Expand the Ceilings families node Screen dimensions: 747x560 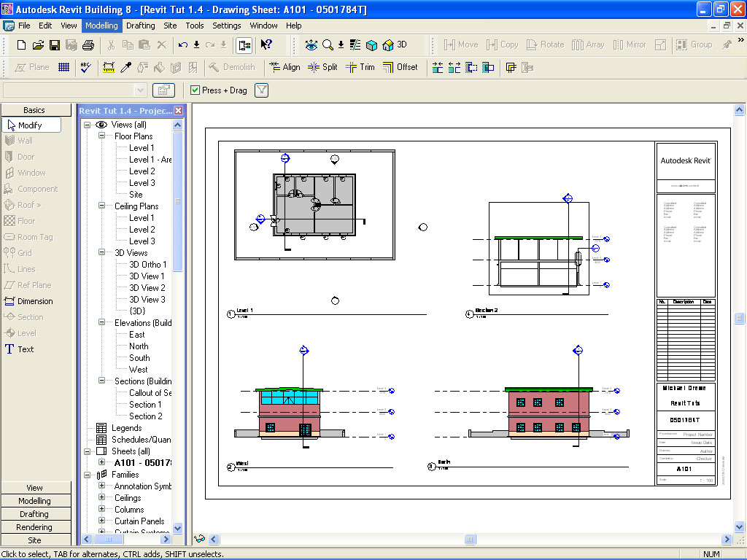pos(101,497)
